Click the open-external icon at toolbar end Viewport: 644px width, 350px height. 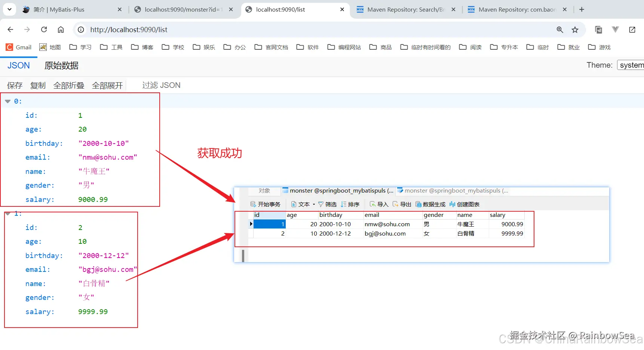click(632, 30)
